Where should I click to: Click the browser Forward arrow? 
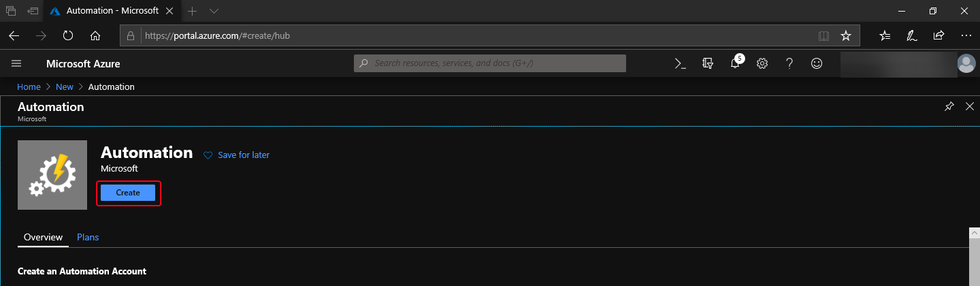coord(42,35)
